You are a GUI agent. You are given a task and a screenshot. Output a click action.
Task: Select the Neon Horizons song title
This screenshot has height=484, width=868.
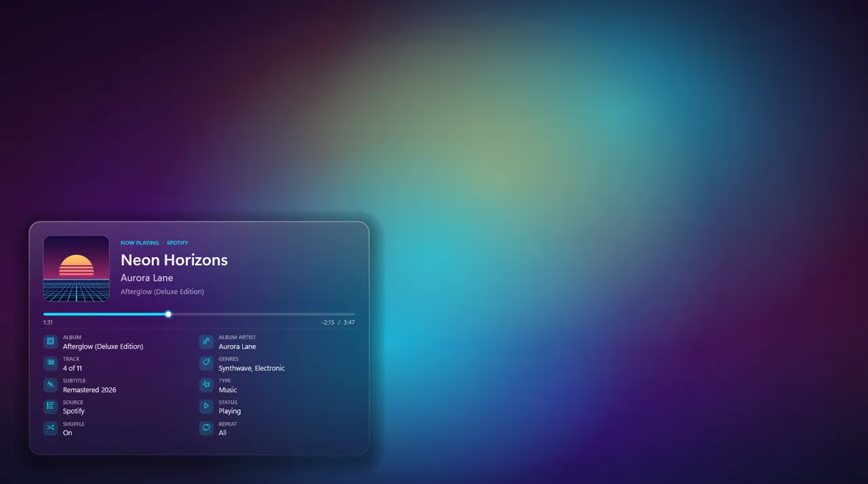point(174,260)
